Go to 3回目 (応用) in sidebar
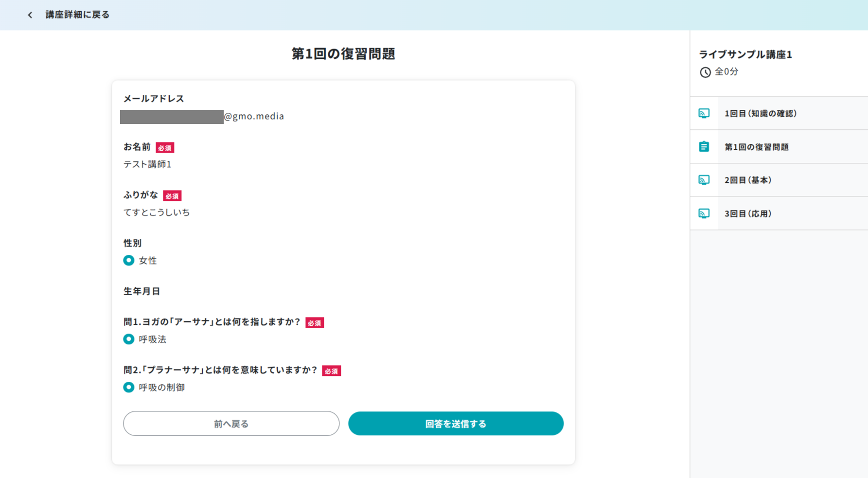Screen dimensions: 868x478 point(748,213)
